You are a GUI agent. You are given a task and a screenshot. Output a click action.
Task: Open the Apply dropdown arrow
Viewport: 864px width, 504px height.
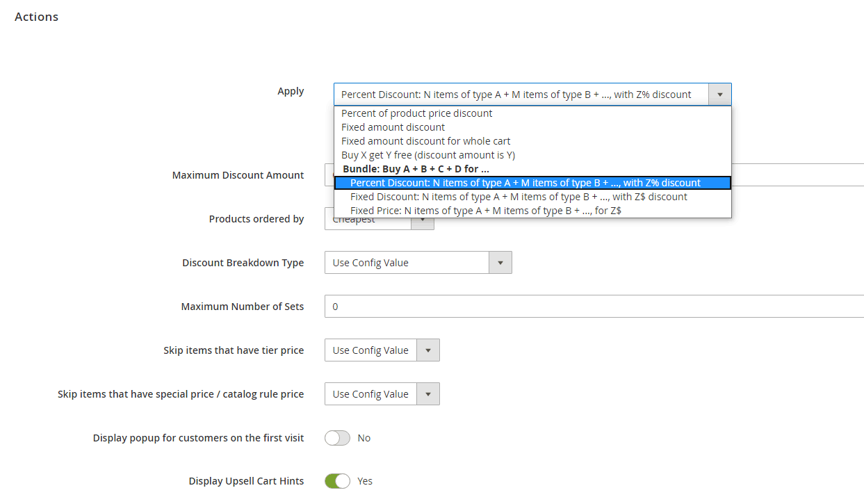[719, 95]
